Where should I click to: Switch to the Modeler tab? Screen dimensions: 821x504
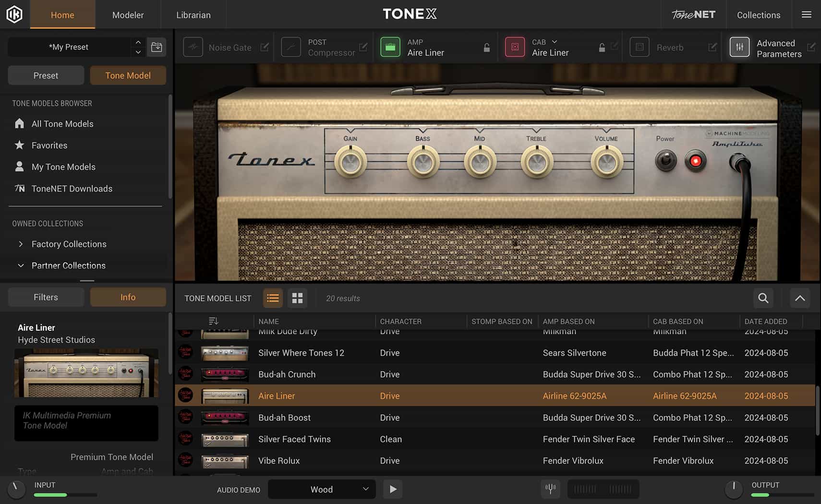coord(128,14)
